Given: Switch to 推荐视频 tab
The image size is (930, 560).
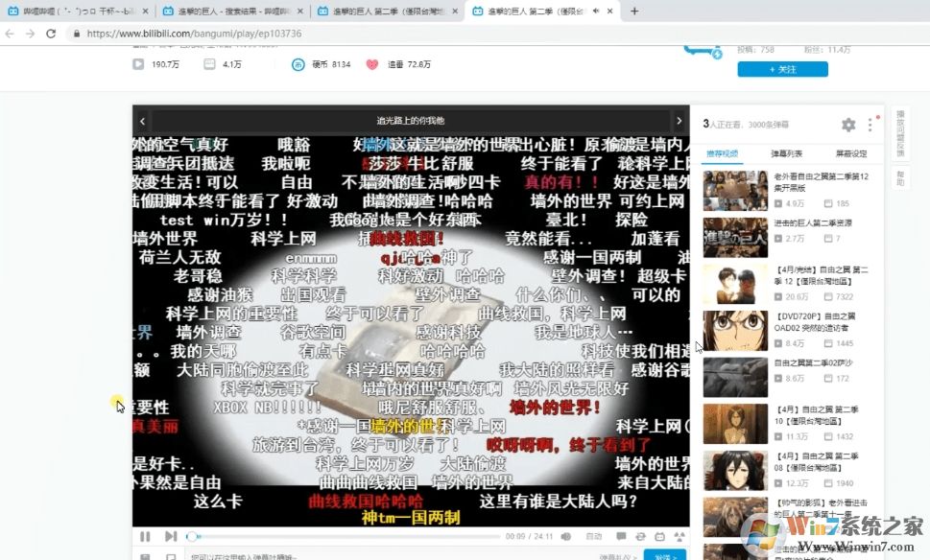Looking at the screenshot, I should (x=723, y=153).
